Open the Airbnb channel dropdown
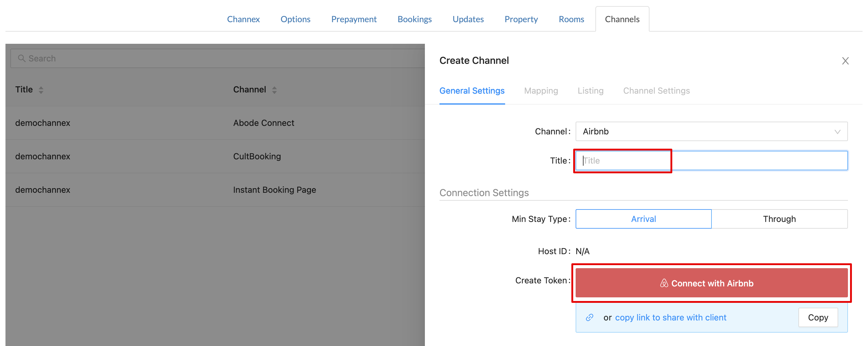Screen dimensions: 868x346 [711, 132]
